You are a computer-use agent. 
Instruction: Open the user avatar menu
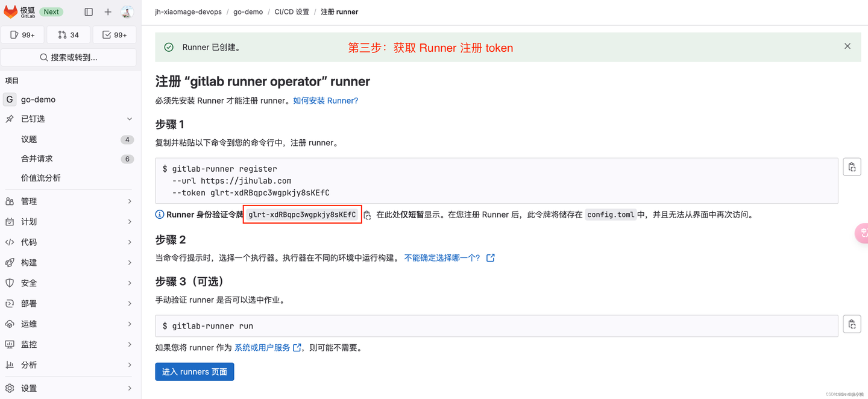tap(127, 11)
